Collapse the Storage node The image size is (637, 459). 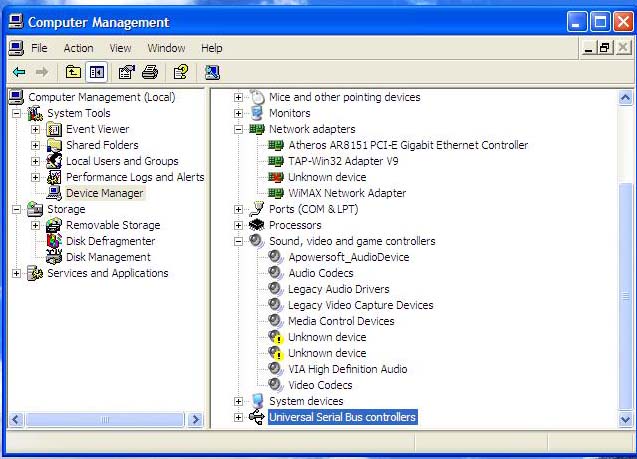(16, 209)
